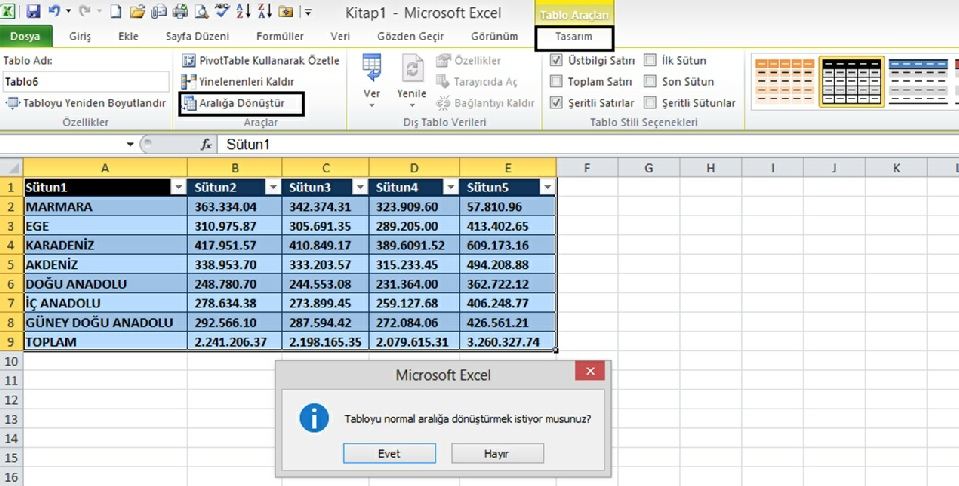Expand the Name Box dropdown arrow

pos(130,144)
